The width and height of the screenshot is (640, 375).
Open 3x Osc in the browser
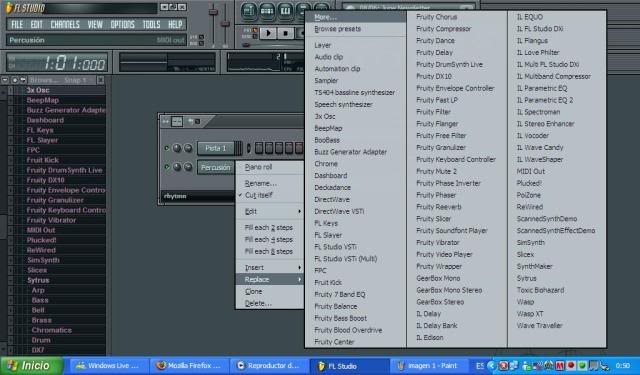[38, 90]
